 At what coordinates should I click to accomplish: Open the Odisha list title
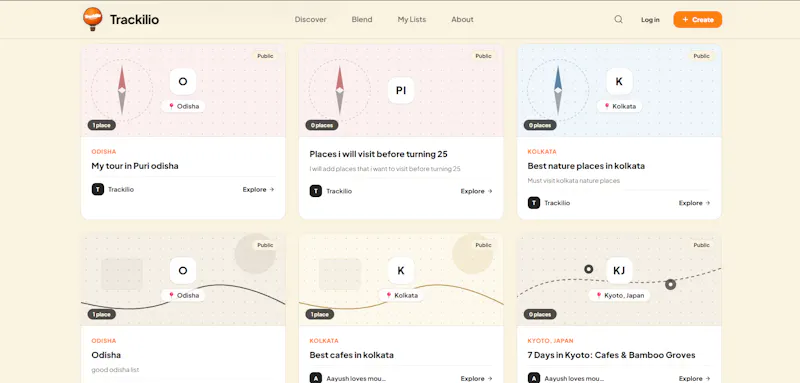(106, 355)
